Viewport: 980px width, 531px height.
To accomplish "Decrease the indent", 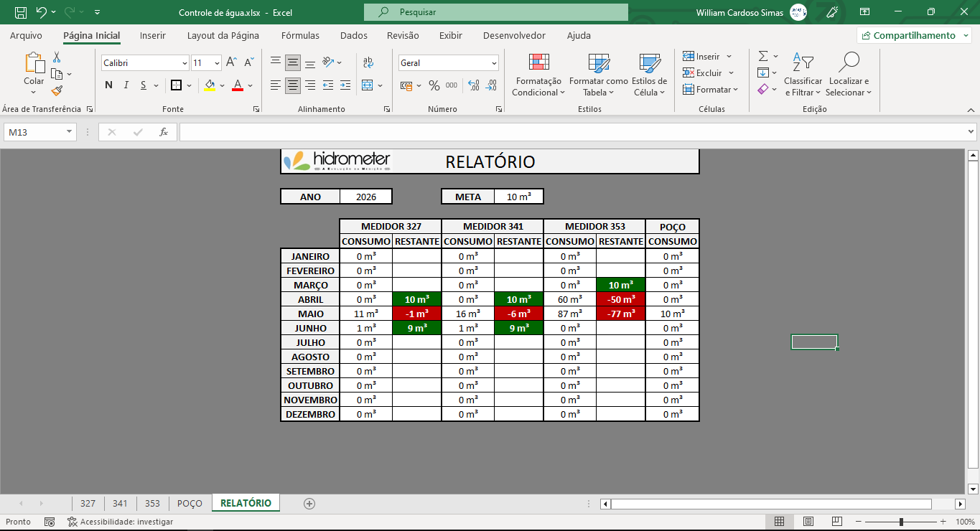I will pos(328,85).
